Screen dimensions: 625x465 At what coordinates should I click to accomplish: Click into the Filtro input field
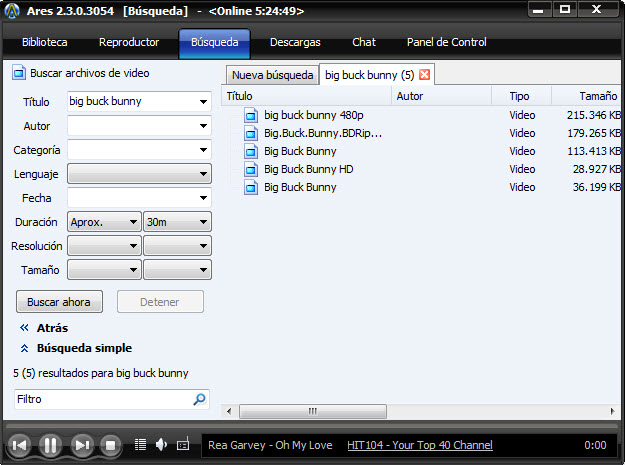(x=104, y=399)
